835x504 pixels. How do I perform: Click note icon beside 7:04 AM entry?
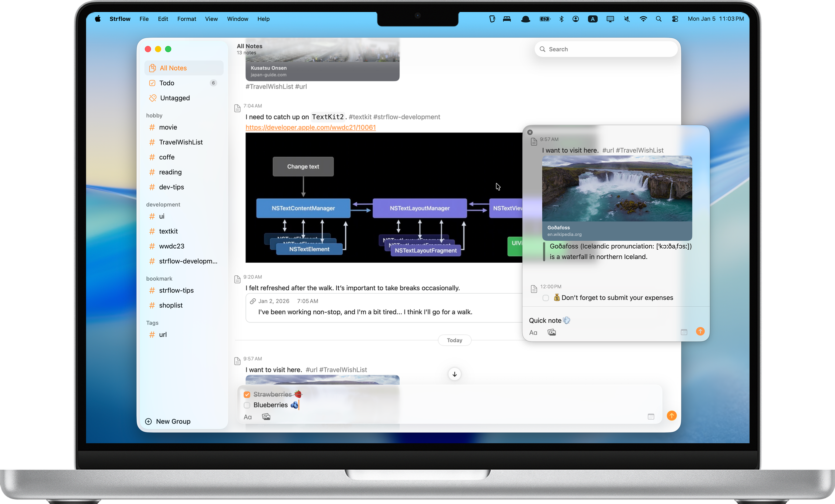237,108
